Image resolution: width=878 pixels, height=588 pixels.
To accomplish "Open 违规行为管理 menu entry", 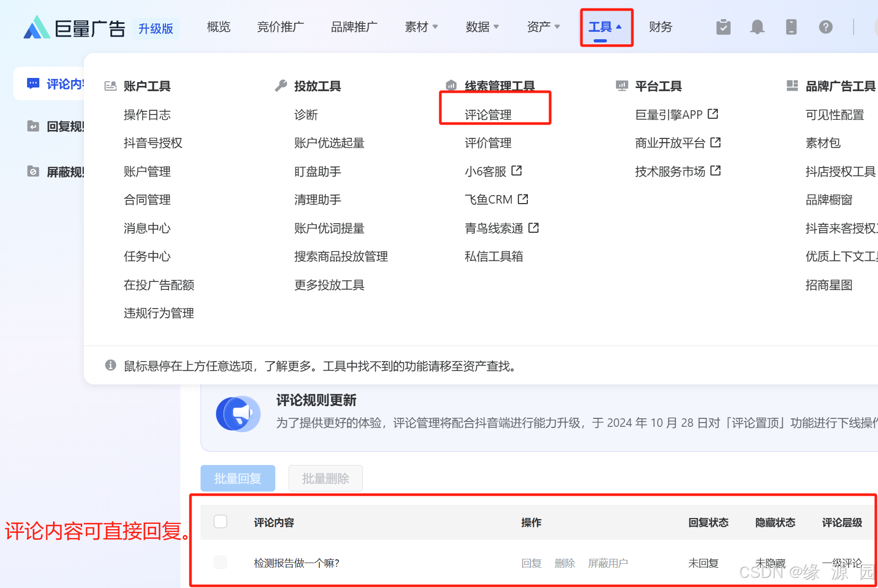I will click(x=159, y=313).
